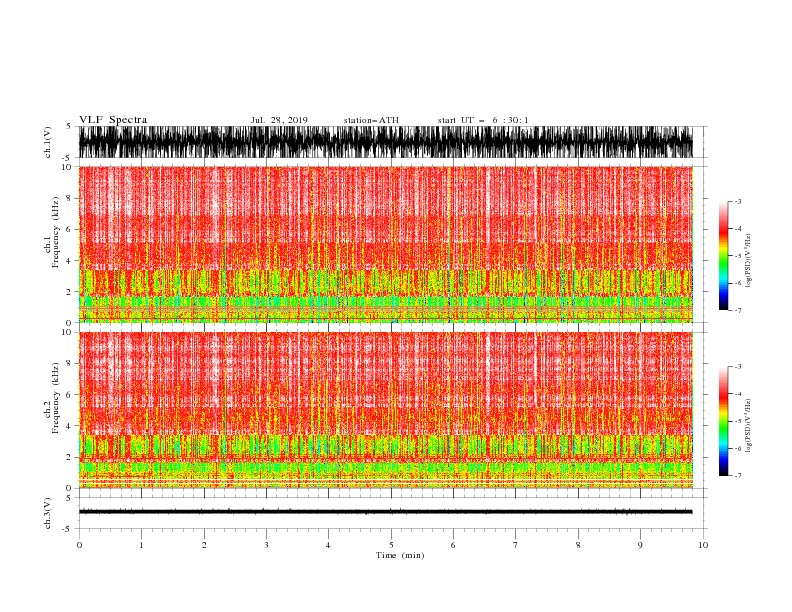Click the ch.3 flat waveform trace
Image resolution: width=792 pixels, height=612 pixels.
click(385, 512)
